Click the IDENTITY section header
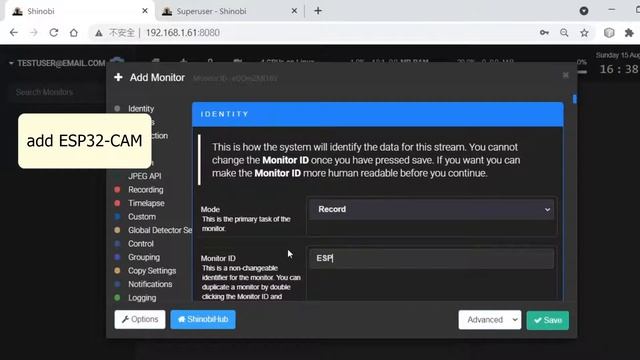 (x=378, y=114)
